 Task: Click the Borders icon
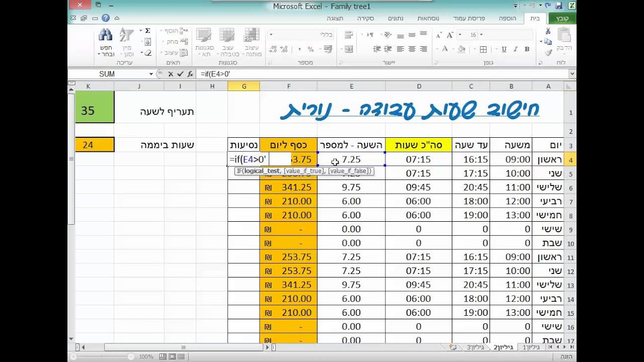click(x=483, y=49)
